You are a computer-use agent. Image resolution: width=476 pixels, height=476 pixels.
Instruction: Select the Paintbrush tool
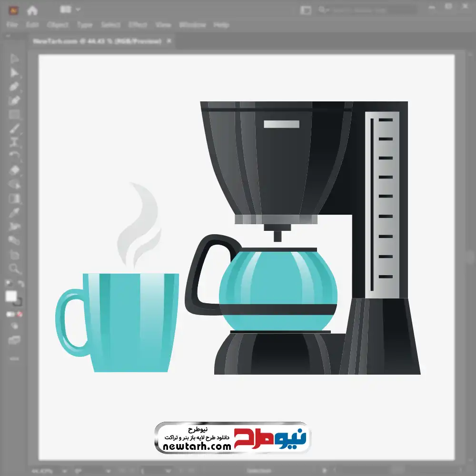tap(14, 128)
